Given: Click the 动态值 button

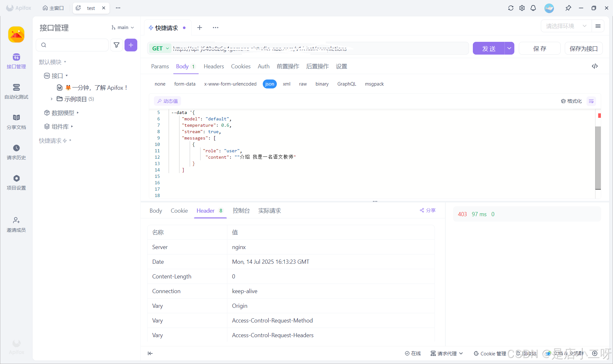Looking at the screenshot, I should click(x=167, y=101).
